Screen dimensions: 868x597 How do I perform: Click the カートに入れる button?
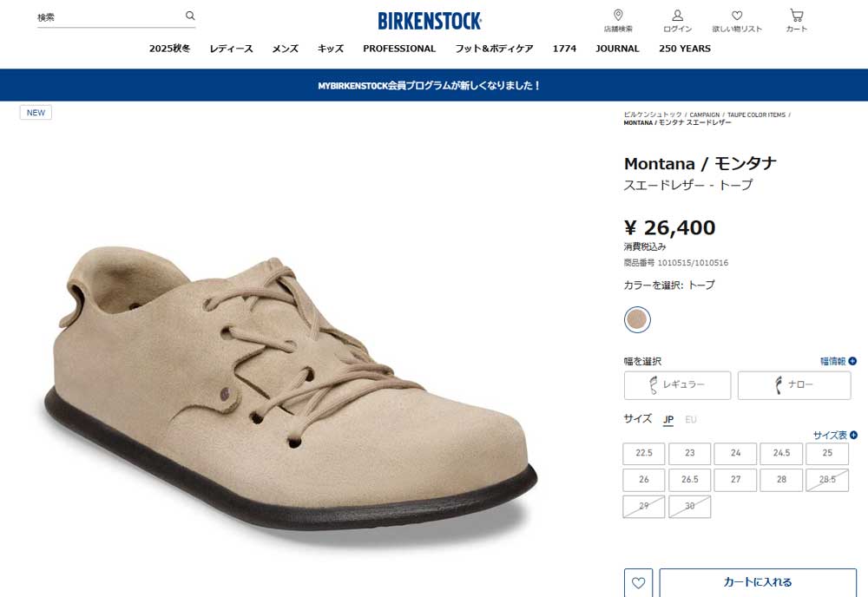[758, 582]
